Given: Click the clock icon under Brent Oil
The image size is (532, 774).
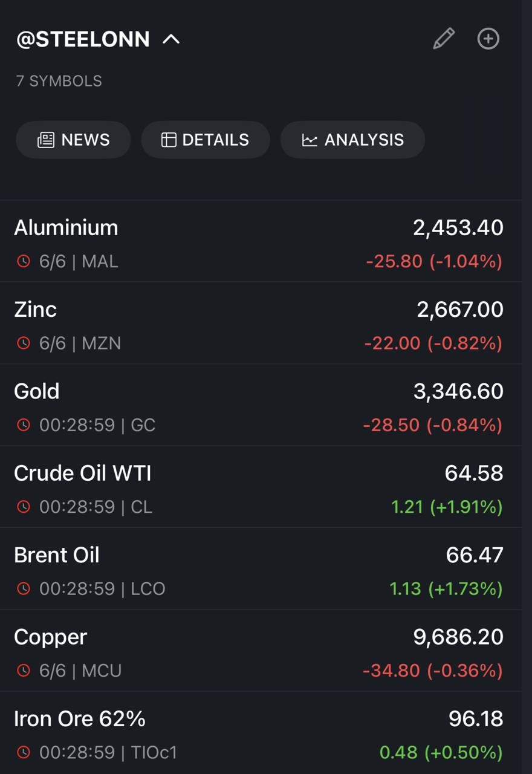Looking at the screenshot, I should coord(23,588).
